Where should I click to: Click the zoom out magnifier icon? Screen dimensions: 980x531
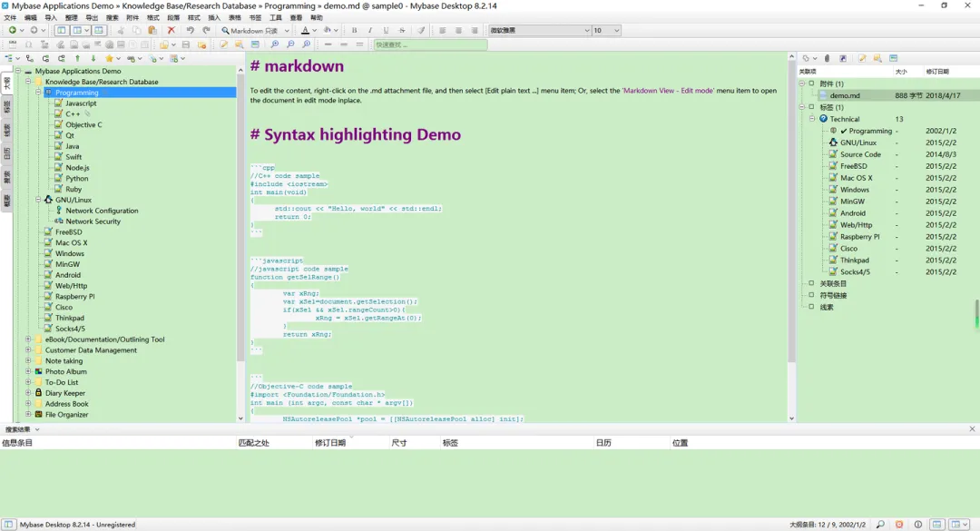pos(290,44)
